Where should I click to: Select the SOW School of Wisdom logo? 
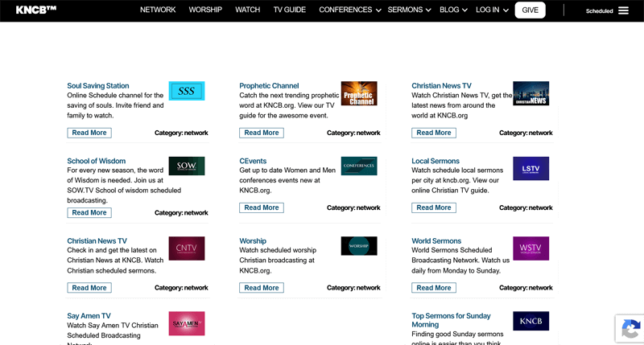click(x=186, y=166)
